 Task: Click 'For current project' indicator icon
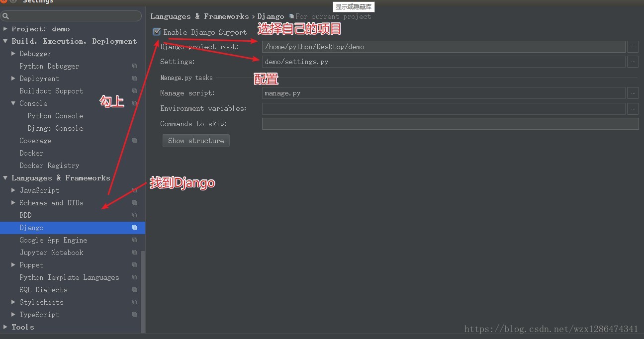pos(291,16)
